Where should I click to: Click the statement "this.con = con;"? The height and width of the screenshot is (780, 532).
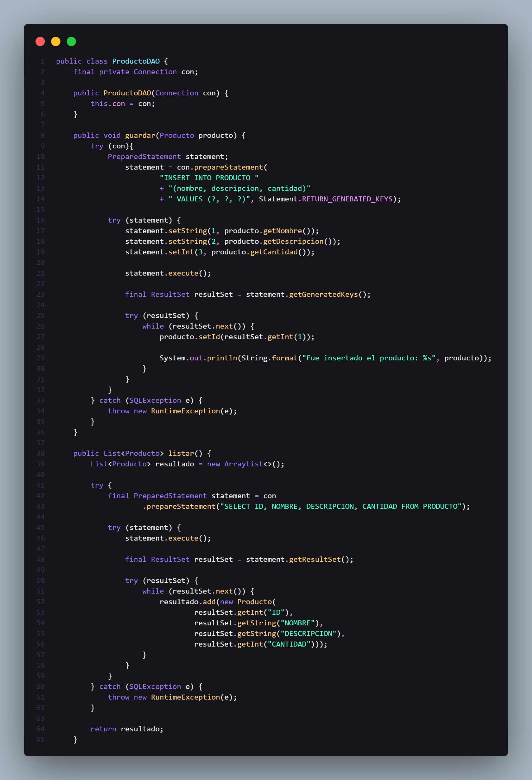[x=123, y=104]
